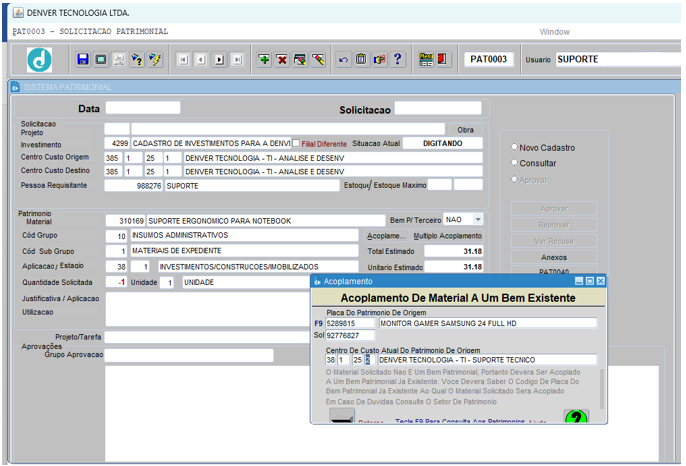686x466 pixels.
Task: Go to the next record arrow
Action: click(x=219, y=60)
